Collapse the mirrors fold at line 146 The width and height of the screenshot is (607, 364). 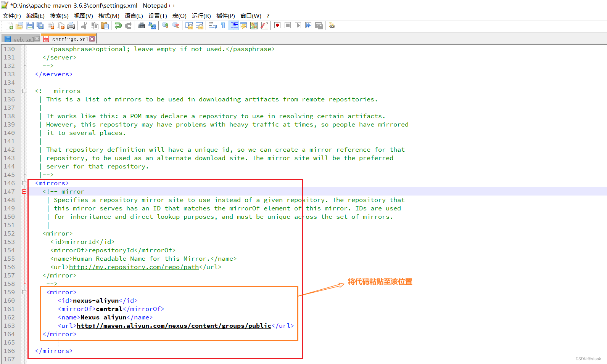(x=24, y=183)
